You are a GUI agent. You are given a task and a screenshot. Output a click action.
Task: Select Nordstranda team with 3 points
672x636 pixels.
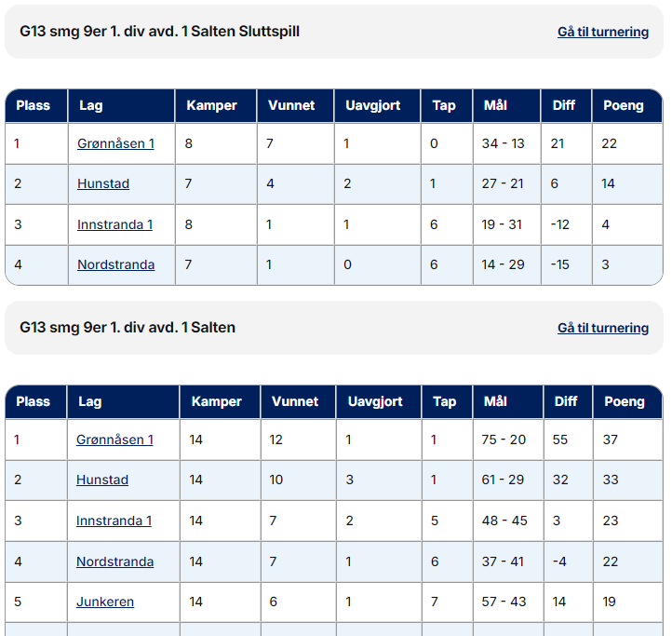pos(115,264)
